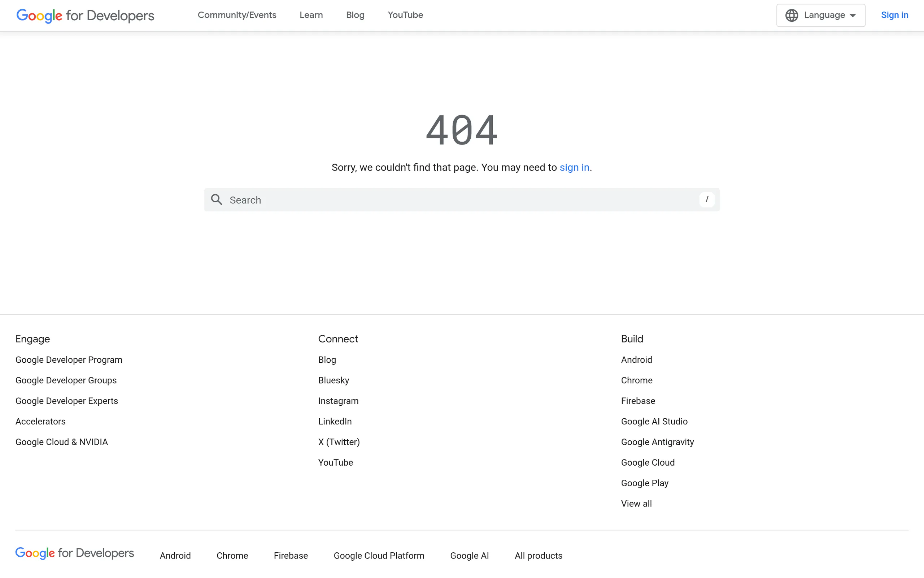Click the footer Google for Developers logo
Image resolution: width=924 pixels, height=578 pixels.
75,553
